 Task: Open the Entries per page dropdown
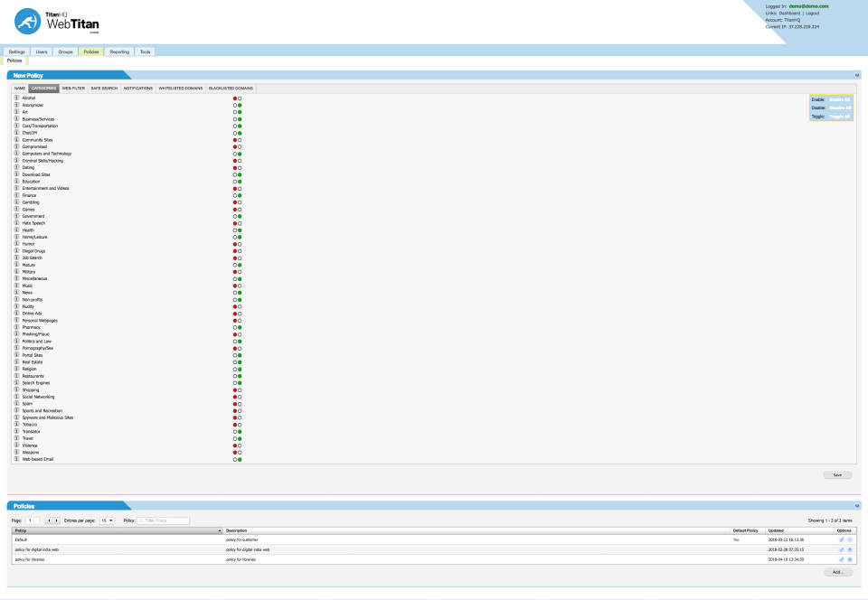click(107, 521)
